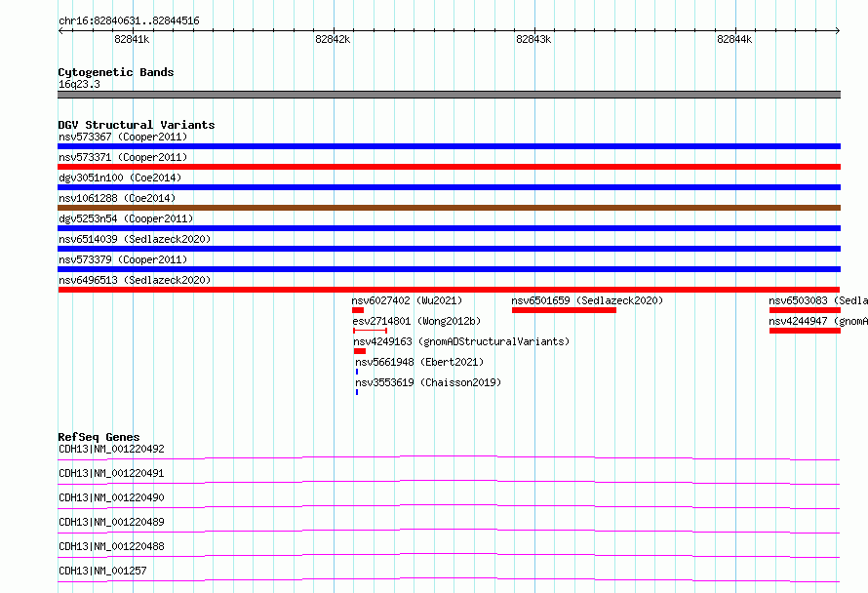The height and width of the screenshot is (593, 868).
Task: Select the brown nsv1061288 variant bar
Action: point(449,208)
